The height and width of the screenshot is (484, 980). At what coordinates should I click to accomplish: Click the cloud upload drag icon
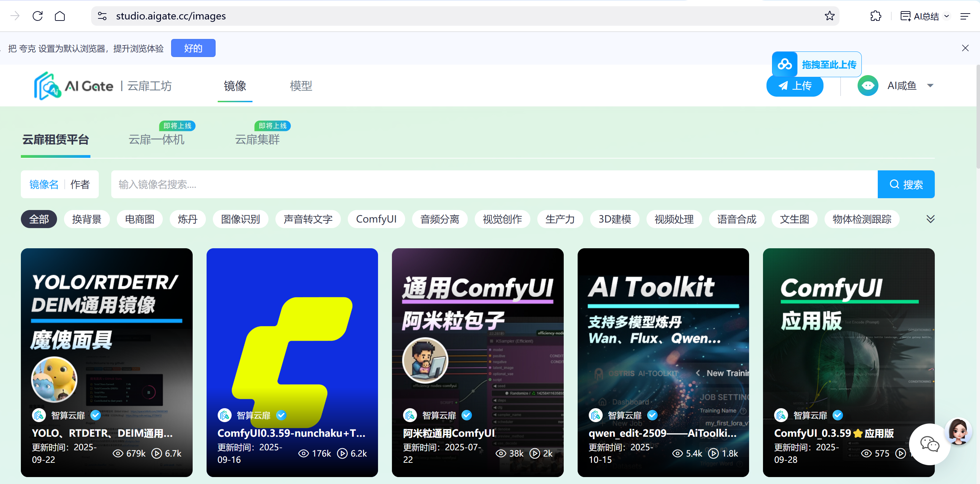click(785, 64)
